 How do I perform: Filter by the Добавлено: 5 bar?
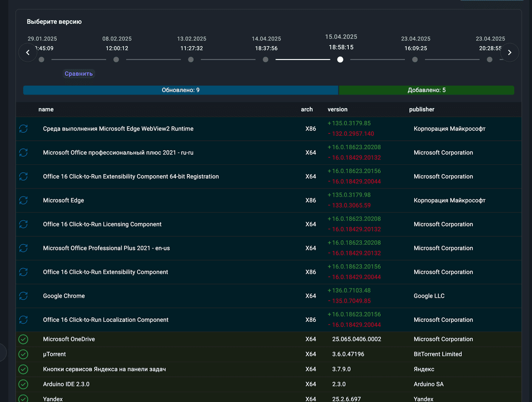click(x=426, y=90)
